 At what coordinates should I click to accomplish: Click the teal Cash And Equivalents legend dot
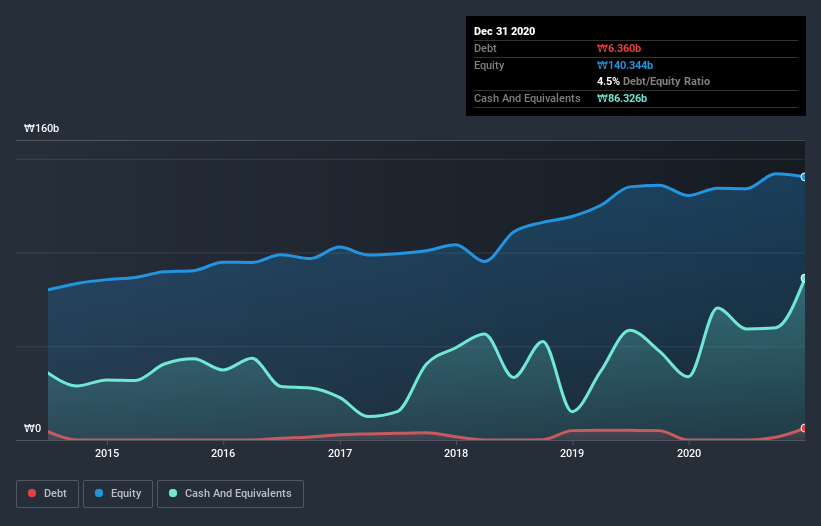click(173, 493)
